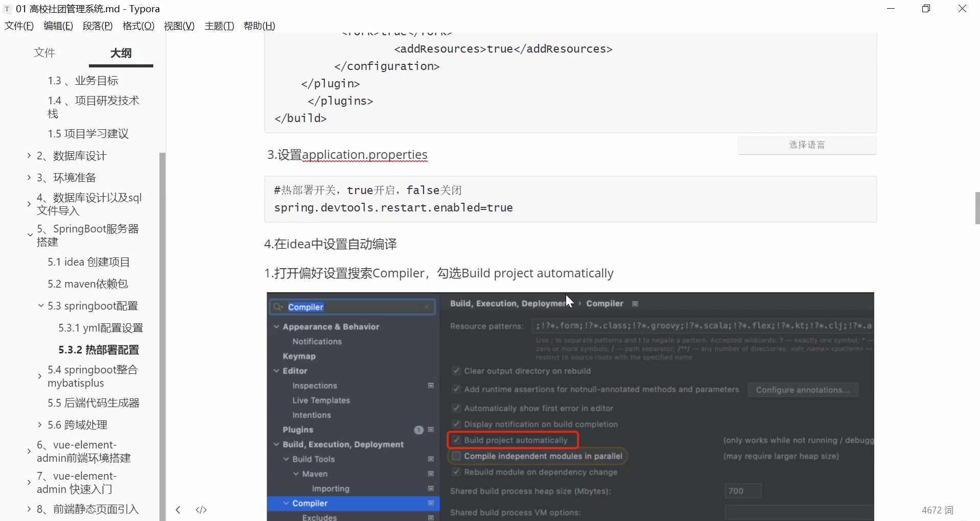The height and width of the screenshot is (521, 980).
Task: Expand the outline item 2、数据库设计
Action: click(x=29, y=156)
